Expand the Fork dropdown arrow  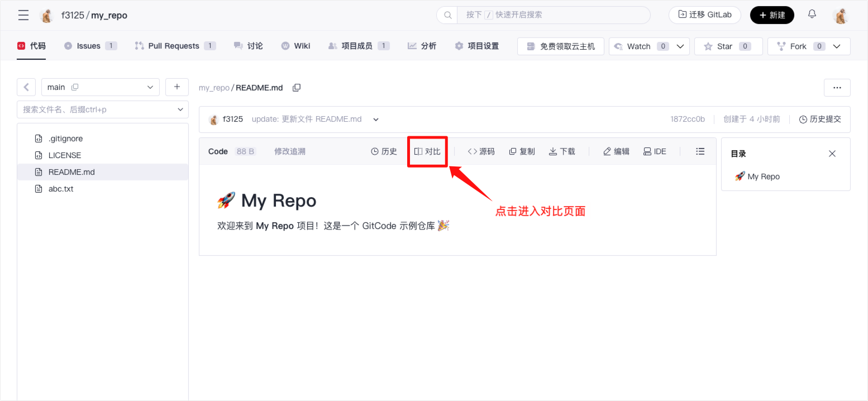[x=837, y=46]
